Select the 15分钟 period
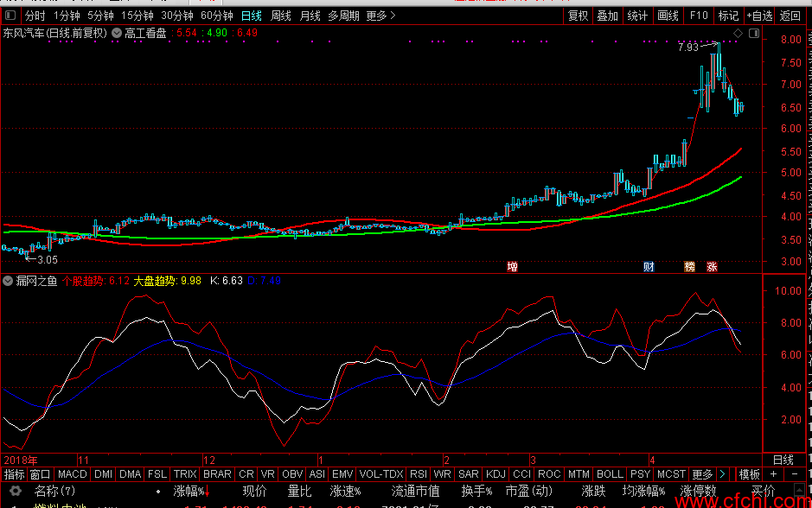The height and width of the screenshot is (508, 812). [137, 16]
